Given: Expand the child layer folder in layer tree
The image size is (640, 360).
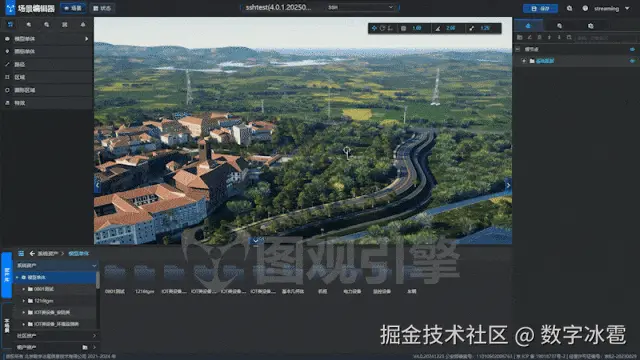Looking at the screenshot, I should 524,61.
